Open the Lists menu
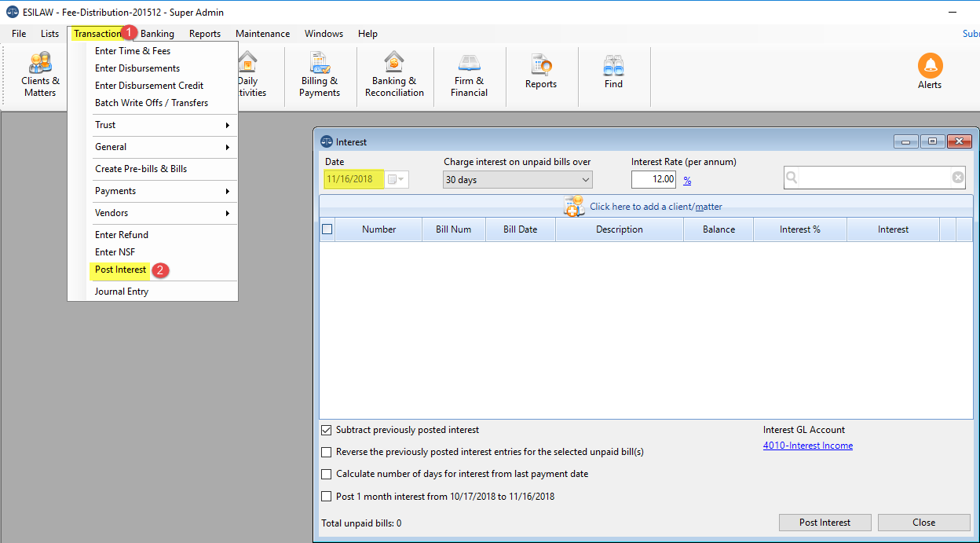This screenshot has width=980, height=543. (49, 34)
